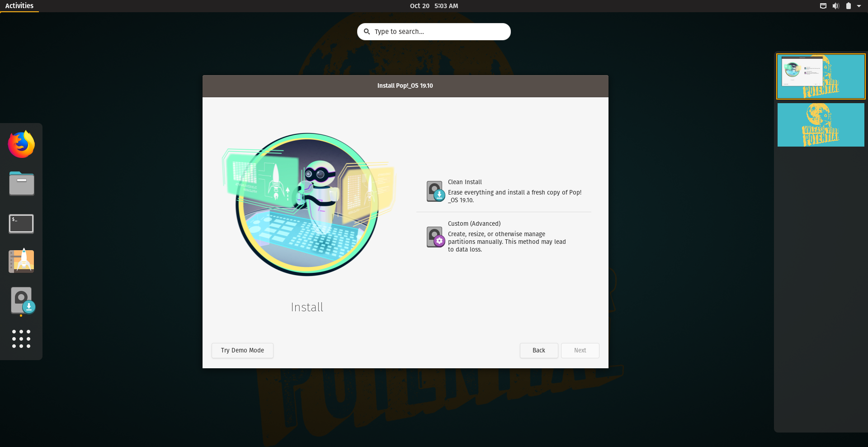Image resolution: width=868 pixels, height=447 pixels.
Task: Select the installer icon in dock
Action: coord(22,300)
